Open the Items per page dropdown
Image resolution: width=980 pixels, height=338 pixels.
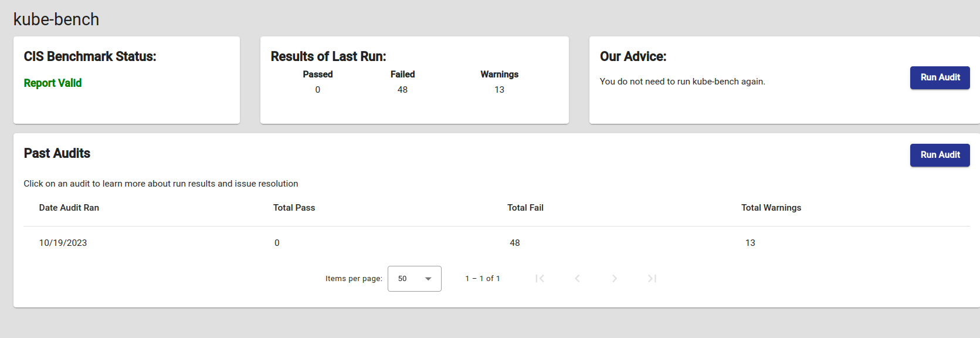414,279
